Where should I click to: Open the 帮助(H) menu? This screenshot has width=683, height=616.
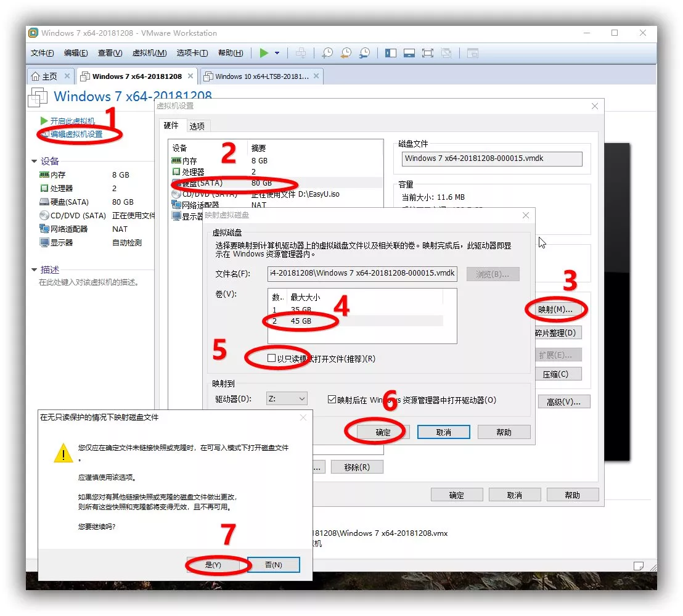231,53
